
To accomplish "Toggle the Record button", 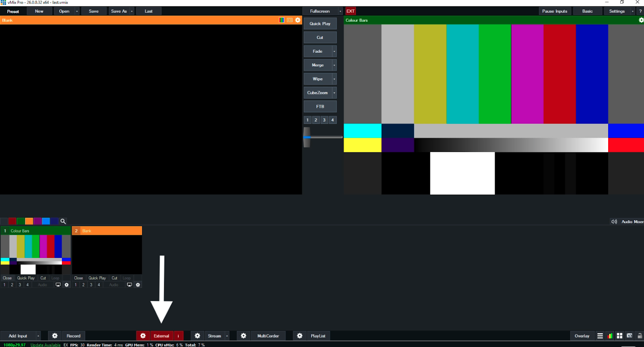I will 74,336.
